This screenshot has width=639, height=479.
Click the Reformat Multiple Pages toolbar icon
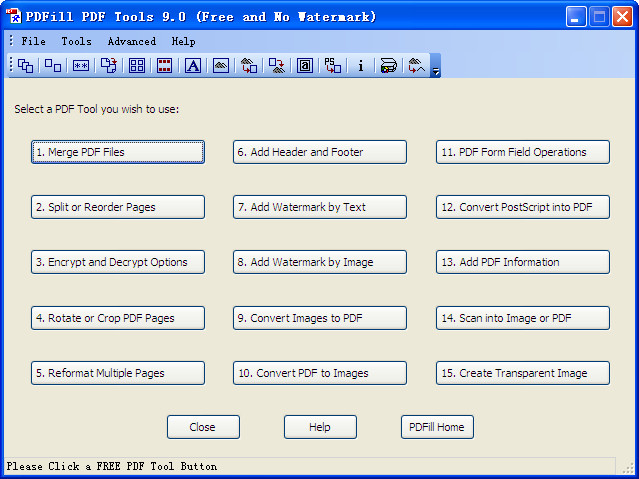[137, 66]
